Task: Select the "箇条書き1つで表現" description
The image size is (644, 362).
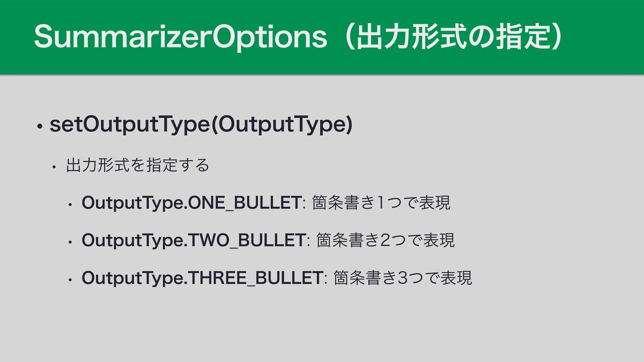Action: [x=381, y=203]
